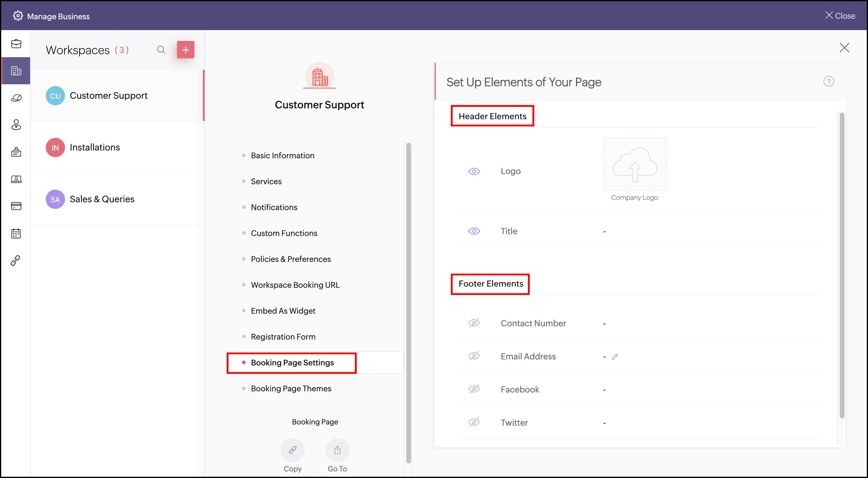
Task: Toggle visibility of Title element
Action: (x=474, y=231)
